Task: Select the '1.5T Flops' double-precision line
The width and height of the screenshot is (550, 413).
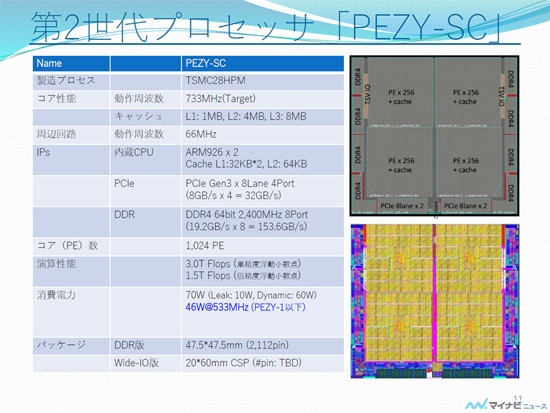Action: [243, 276]
